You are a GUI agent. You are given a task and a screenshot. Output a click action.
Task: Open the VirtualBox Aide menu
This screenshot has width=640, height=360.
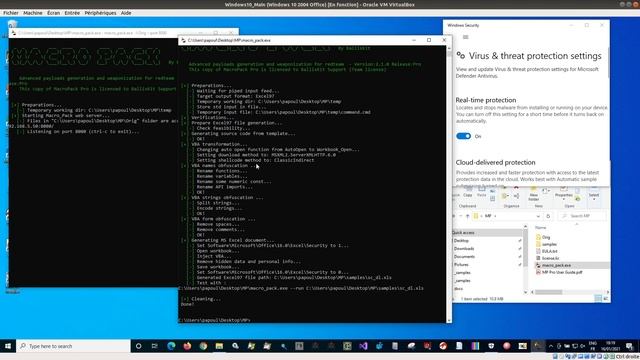tap(126, 13)
